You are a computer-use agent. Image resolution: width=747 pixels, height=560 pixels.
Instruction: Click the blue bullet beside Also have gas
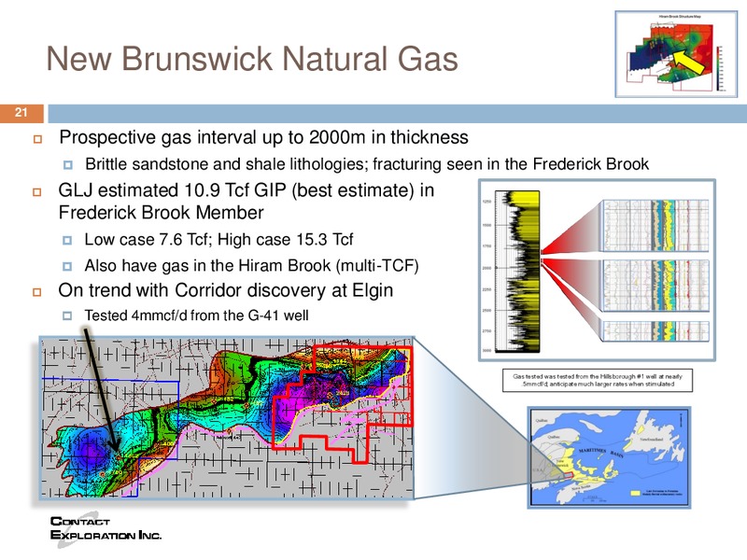[67, 266]
